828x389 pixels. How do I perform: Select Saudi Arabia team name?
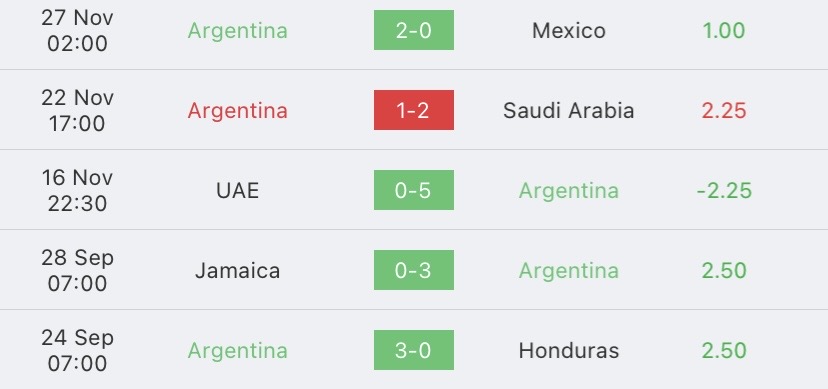pos(569,110)
